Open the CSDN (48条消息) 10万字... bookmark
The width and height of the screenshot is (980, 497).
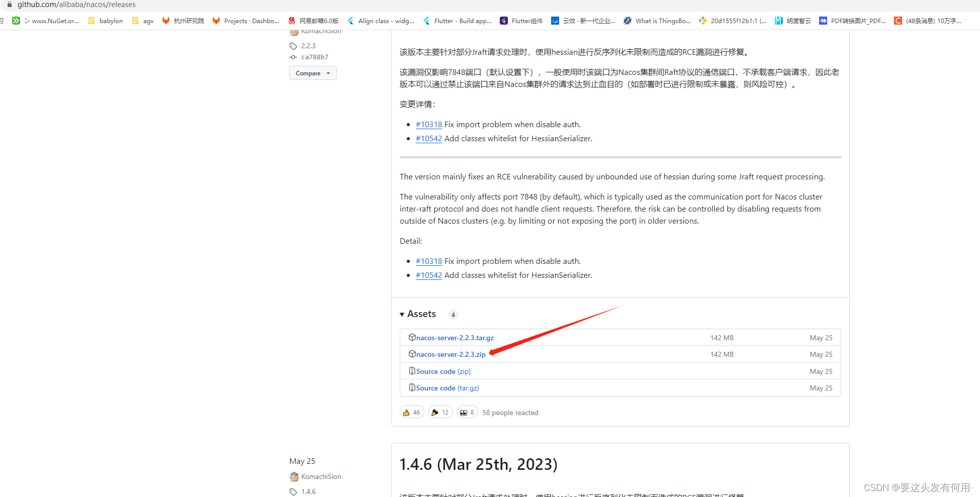tap(928, 21)
